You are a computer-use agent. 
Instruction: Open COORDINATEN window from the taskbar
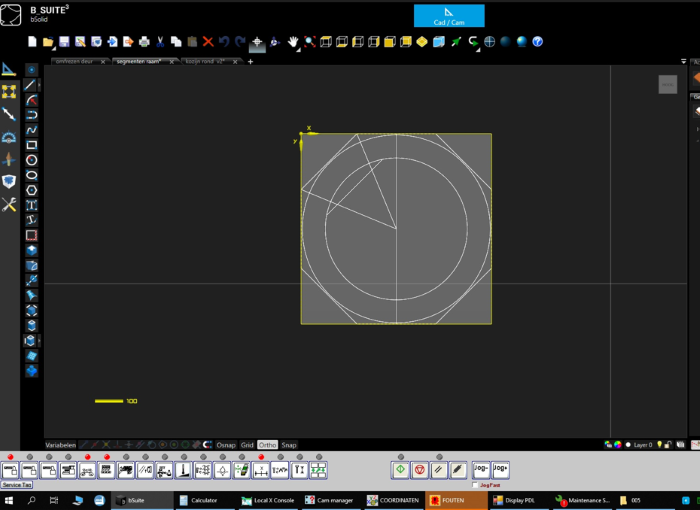pos(393,500)
